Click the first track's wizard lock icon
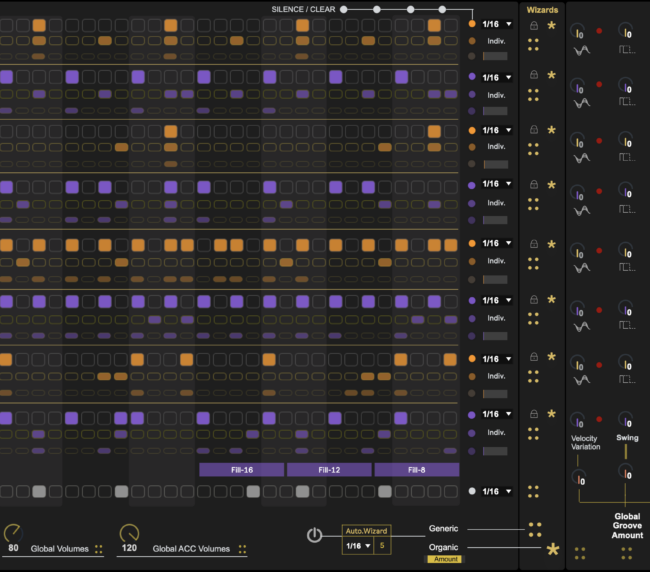650x572 pixels. click(x=534, y=24)
